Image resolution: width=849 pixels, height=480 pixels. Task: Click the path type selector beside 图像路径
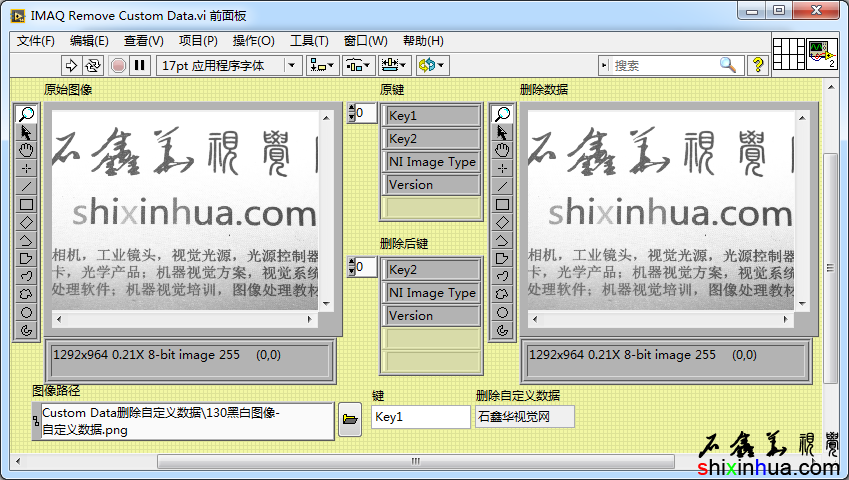(36, 421)
